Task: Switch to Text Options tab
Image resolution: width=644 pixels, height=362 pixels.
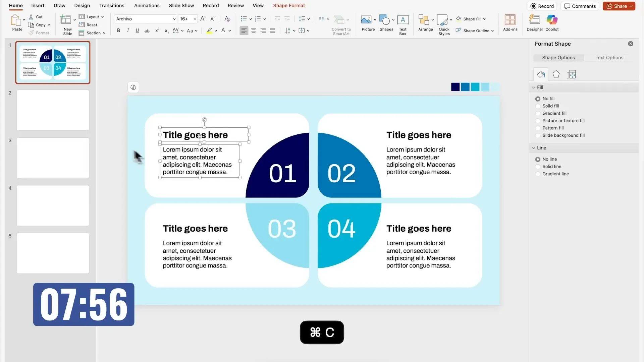Action: pos(609,58)
